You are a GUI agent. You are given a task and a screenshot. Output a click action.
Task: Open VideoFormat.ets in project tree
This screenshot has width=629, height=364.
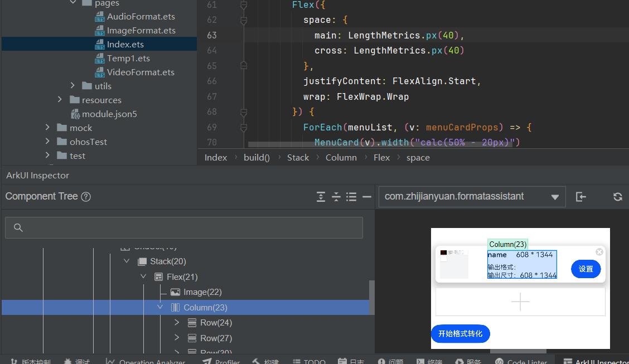[x=140, y=72]
